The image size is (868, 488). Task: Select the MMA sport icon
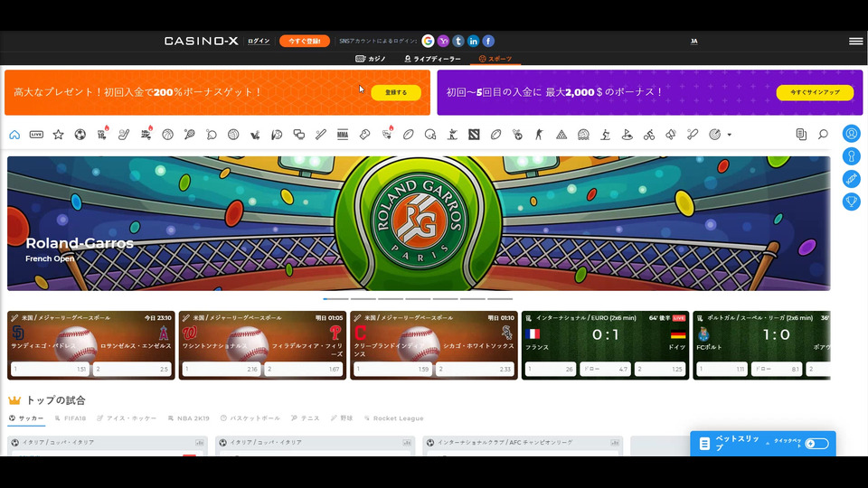343,135
